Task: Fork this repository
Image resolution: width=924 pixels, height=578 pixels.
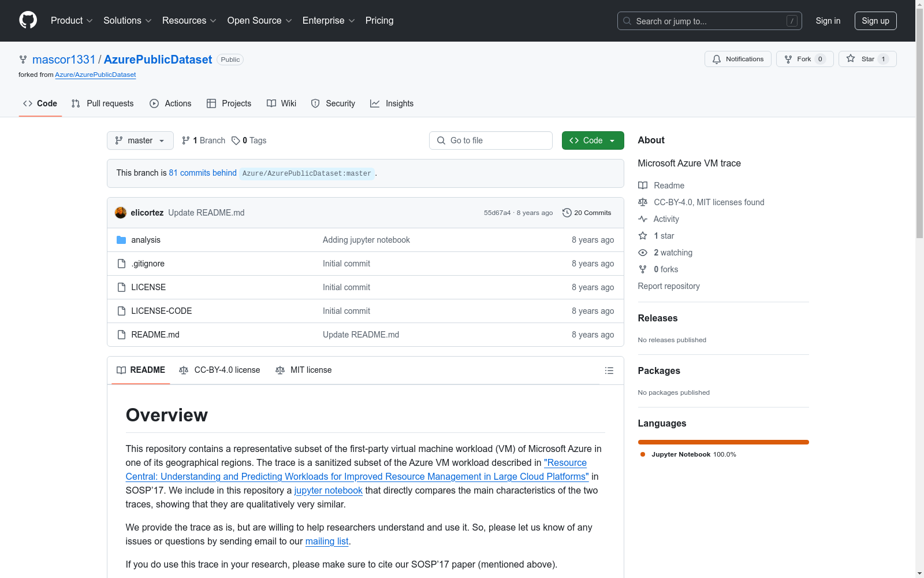Action: (805, 59)
